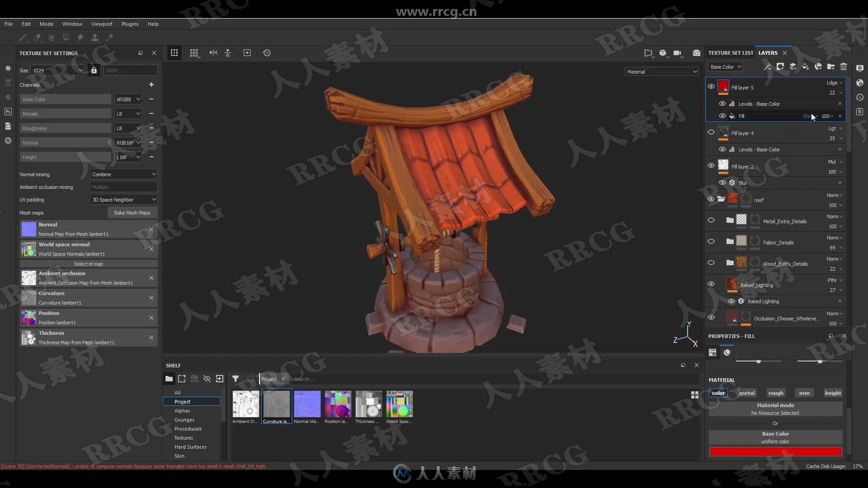Switch to the Layers tab
The width and height of the screenshot is (868, 488).
pos(769,52)
